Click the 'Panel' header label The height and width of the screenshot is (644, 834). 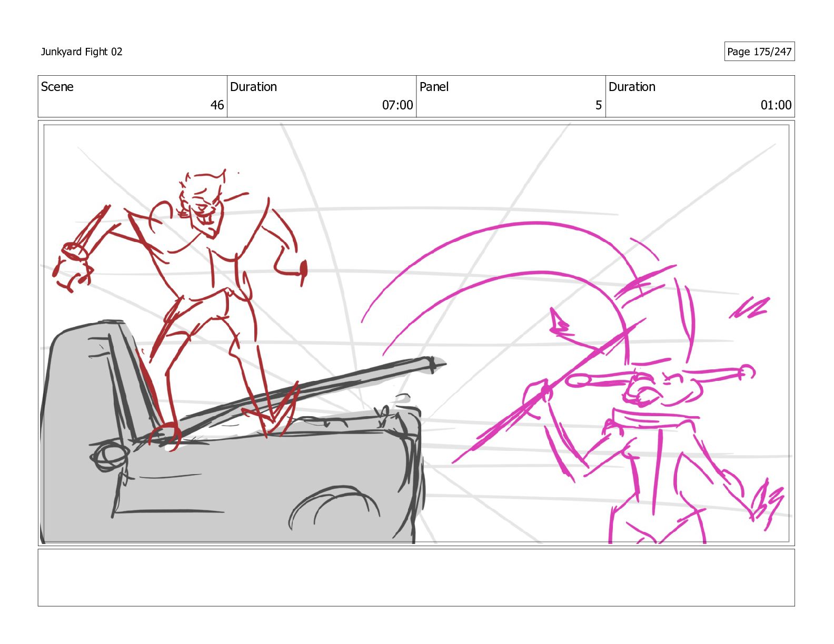[x=434, y=87]
